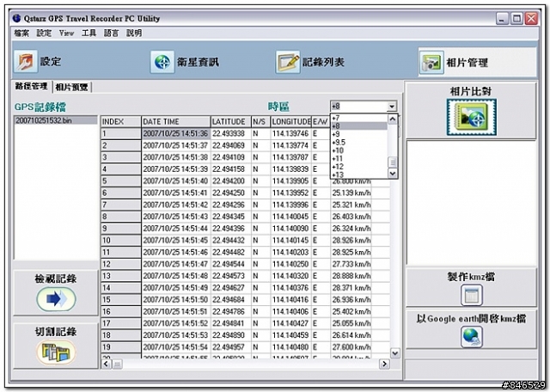Open the 檔案 menu
550x392 pixels.
click(x=21, y=33)
